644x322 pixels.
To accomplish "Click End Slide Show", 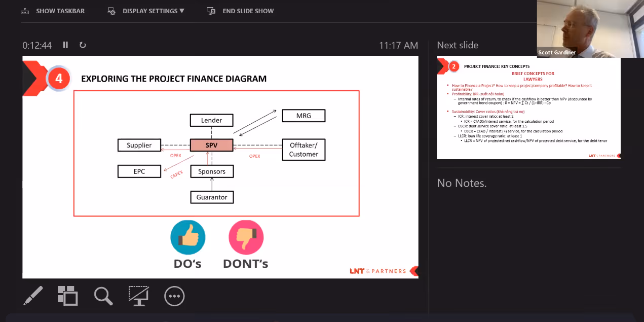I will pos(241,11).
